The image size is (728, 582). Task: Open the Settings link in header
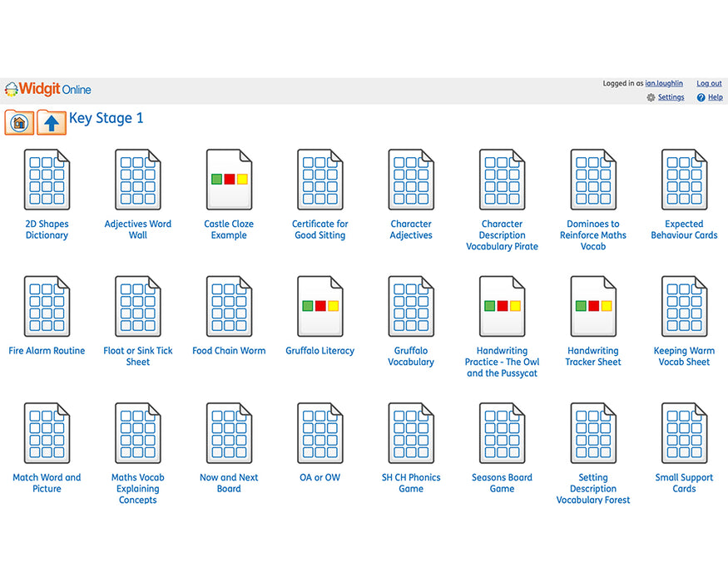671,98
